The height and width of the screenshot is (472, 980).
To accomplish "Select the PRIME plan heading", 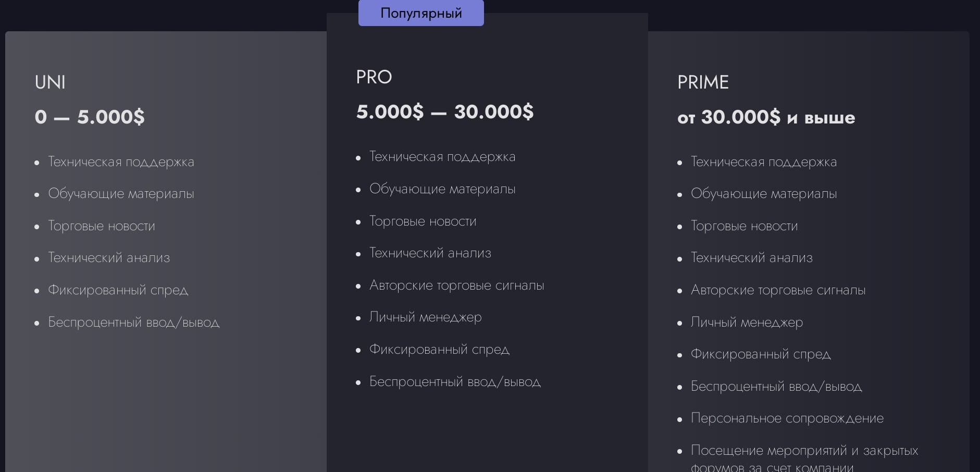I will click(x=703, y=82).
